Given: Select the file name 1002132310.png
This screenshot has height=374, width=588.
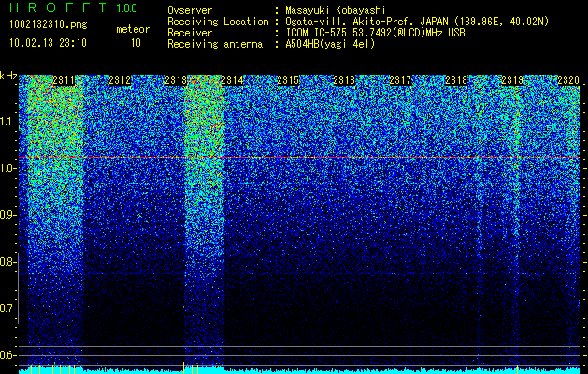Looking at the screenshot, I should point(49,25).
